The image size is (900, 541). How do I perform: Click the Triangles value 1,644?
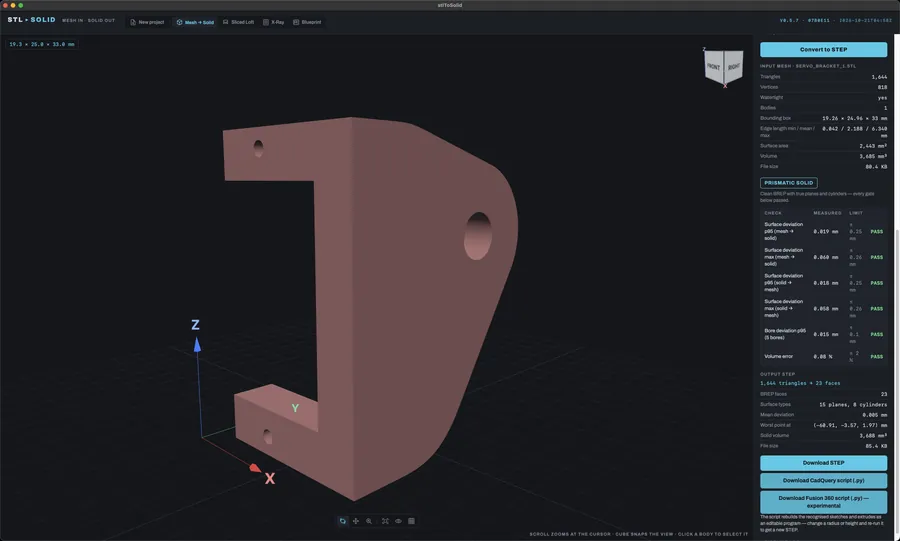(x=879, y=77)
